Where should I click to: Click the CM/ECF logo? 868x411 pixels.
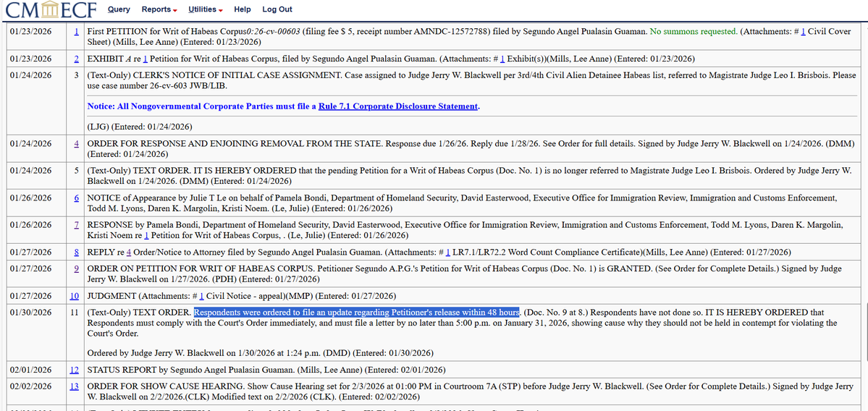click(51, 10)
